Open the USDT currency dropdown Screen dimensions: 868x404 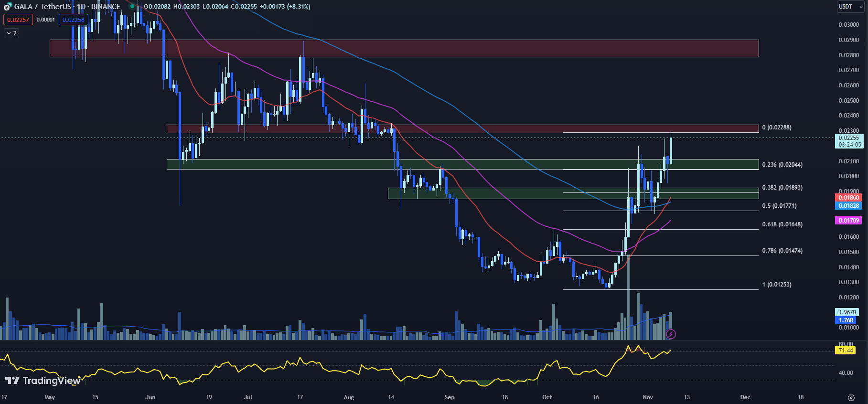point(850,7)
